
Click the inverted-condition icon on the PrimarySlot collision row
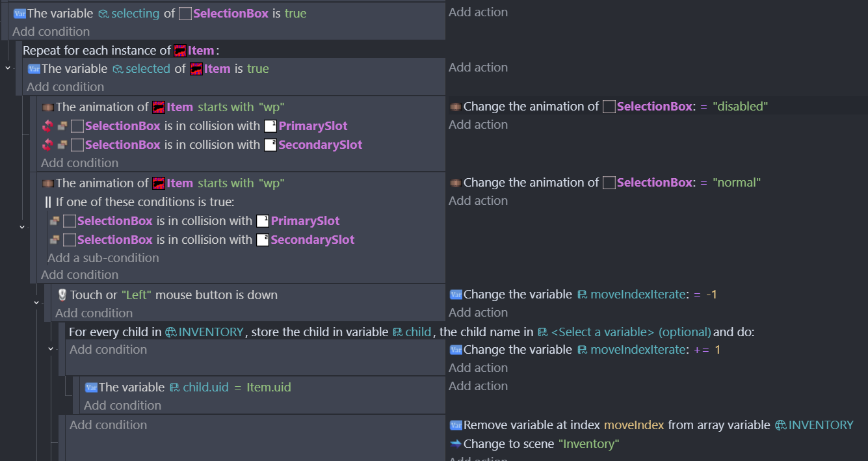(47, 126)
